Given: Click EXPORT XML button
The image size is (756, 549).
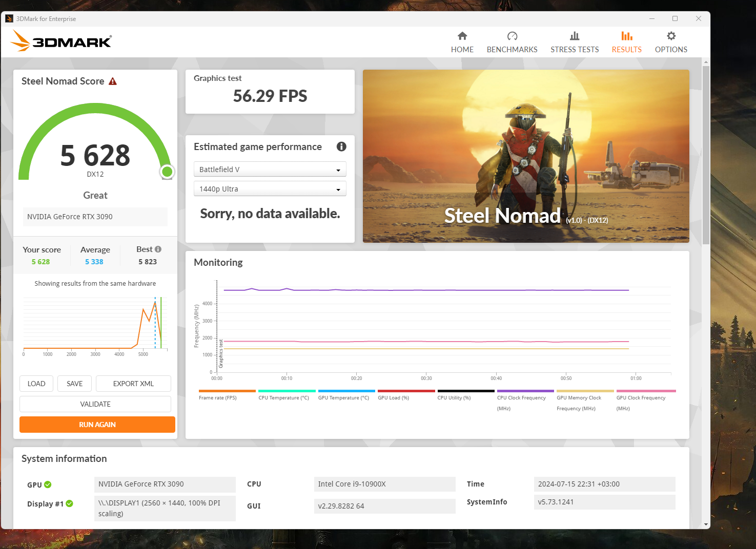Looking at the screenshot, I should 133,384.
